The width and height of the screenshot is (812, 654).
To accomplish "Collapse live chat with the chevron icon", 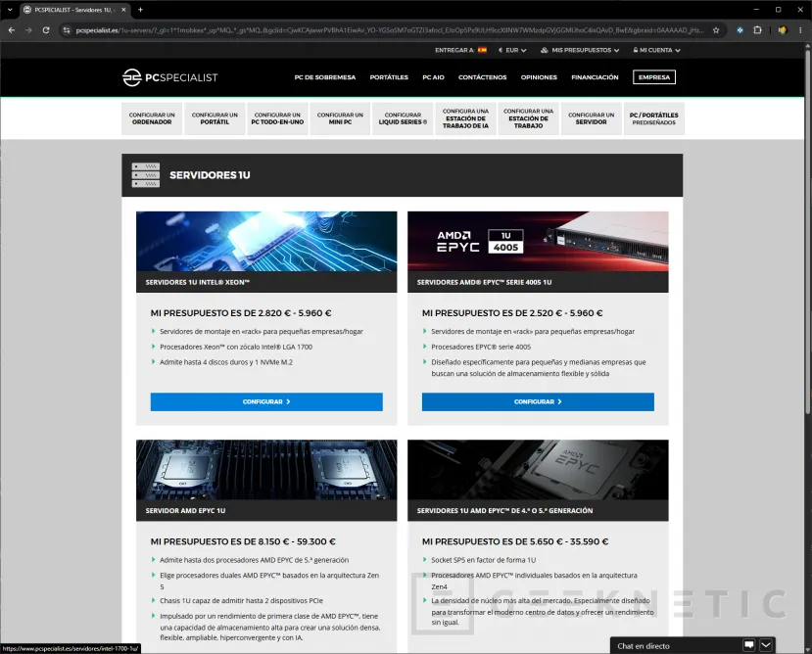I will point(766,645).
